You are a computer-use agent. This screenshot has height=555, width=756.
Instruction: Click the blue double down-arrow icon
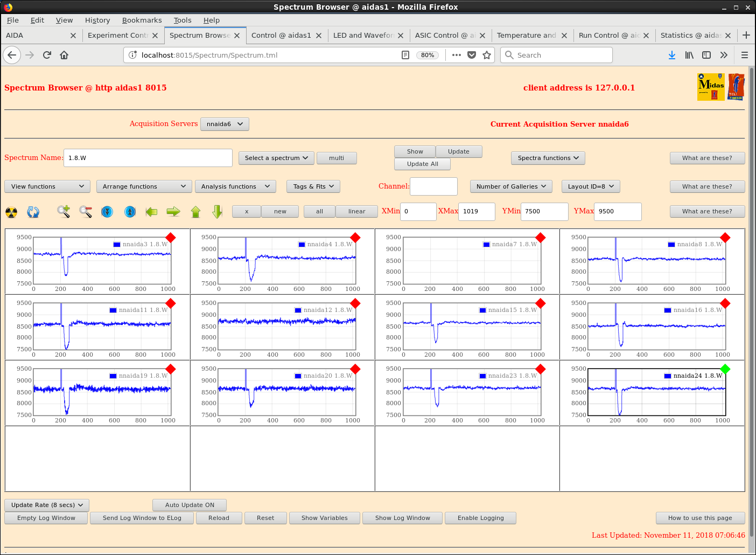tap(107, 212)
